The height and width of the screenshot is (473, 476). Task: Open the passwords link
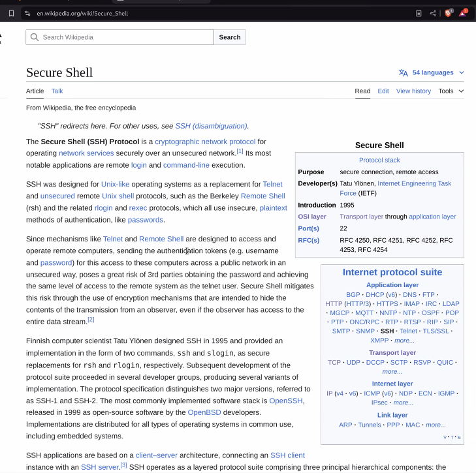tap(146, 220)
